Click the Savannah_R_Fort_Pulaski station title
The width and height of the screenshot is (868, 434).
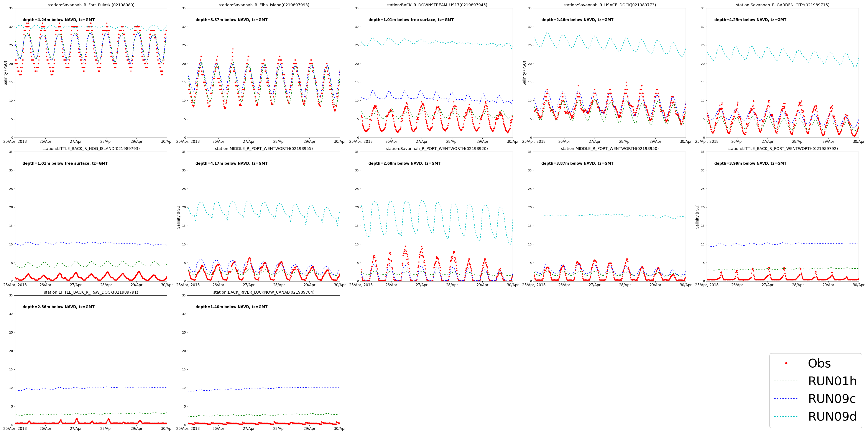(91, 5)
